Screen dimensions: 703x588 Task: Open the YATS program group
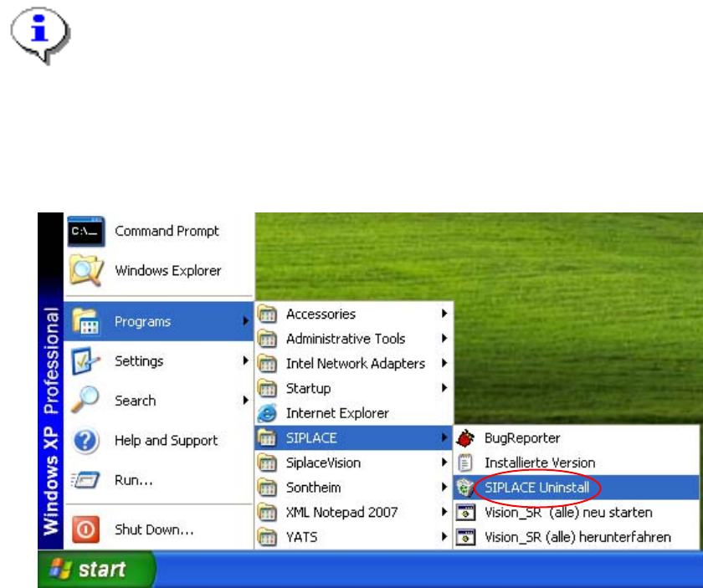click(354, 536)
